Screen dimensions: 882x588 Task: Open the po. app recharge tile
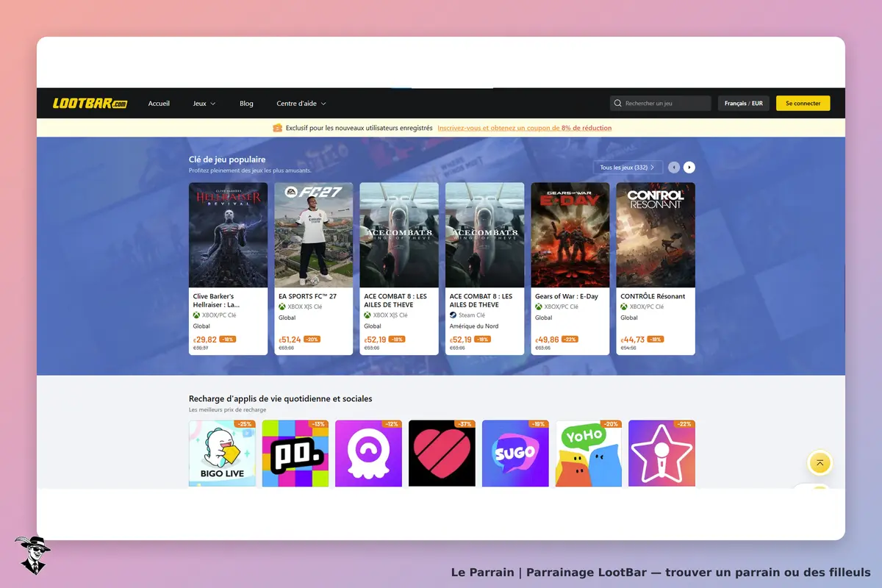[x=295, y=453]
